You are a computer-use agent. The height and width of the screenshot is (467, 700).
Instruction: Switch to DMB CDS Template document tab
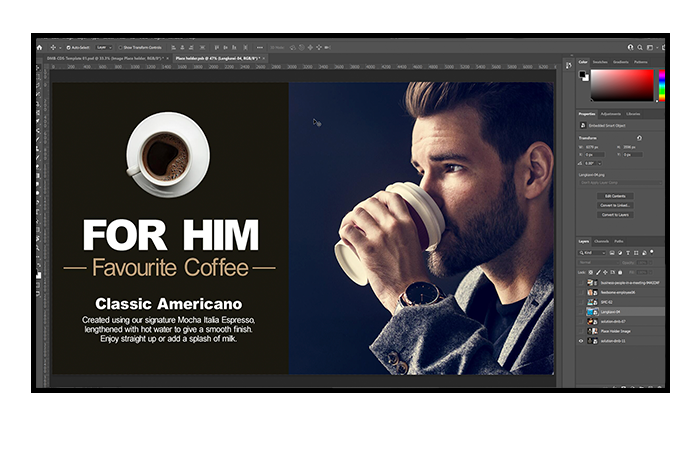point(105,58)
